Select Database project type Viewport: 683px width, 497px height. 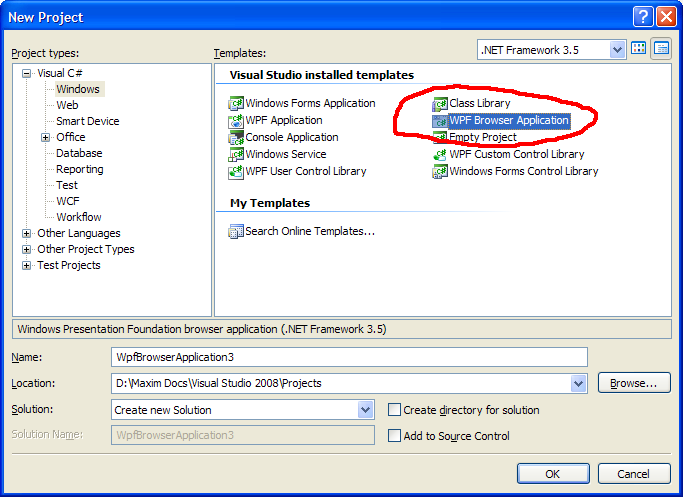tap(79, 153)
